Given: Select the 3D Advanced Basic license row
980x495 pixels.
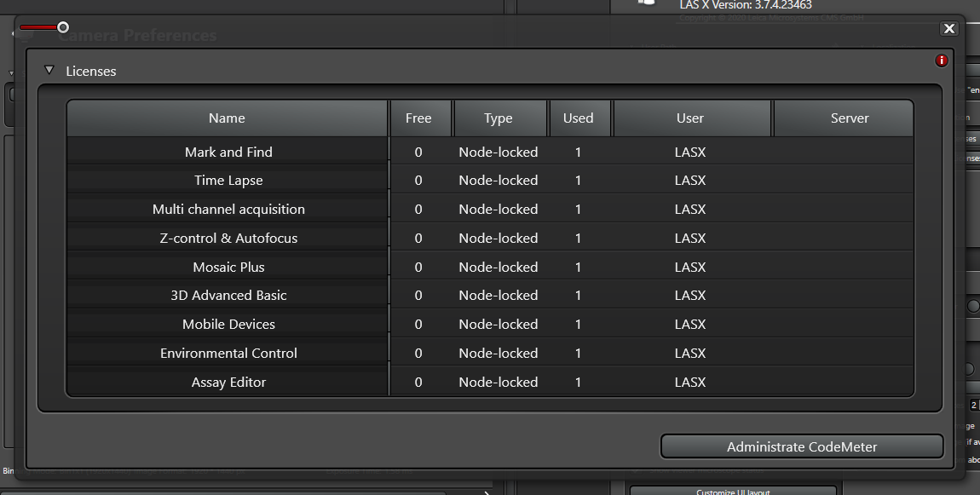Looking at the screenshot, I should tap(228, 296).
